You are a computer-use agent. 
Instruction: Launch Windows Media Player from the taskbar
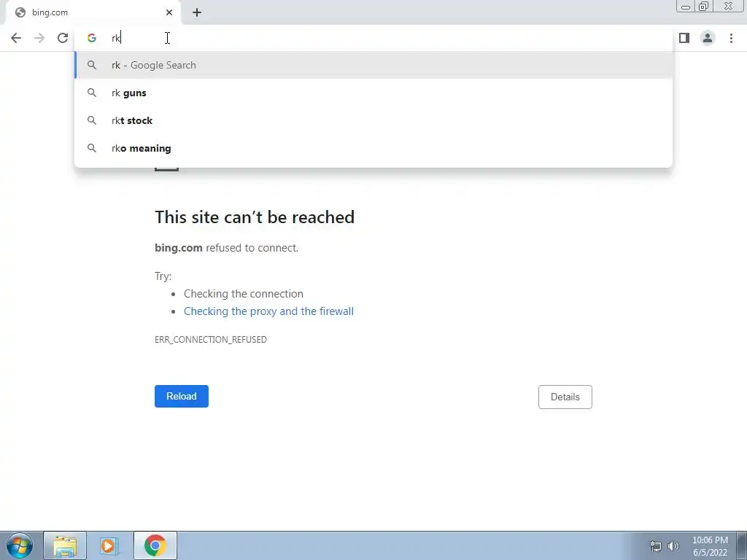(109, 545)
